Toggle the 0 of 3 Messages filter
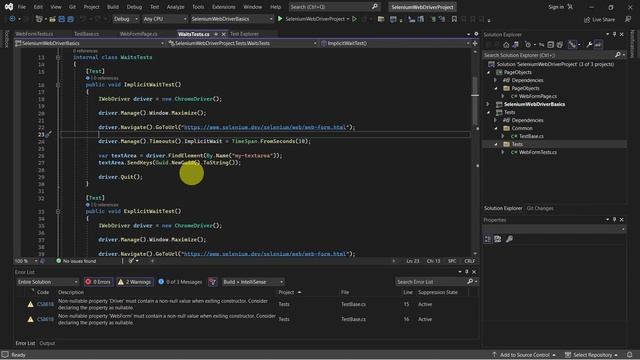 pos(180,282)
